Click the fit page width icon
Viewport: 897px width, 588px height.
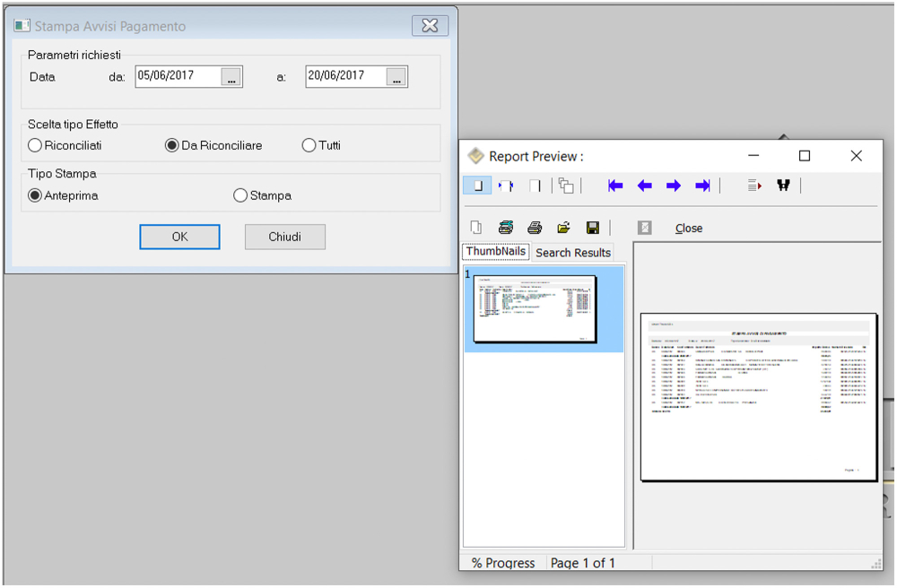coord(505,186)
